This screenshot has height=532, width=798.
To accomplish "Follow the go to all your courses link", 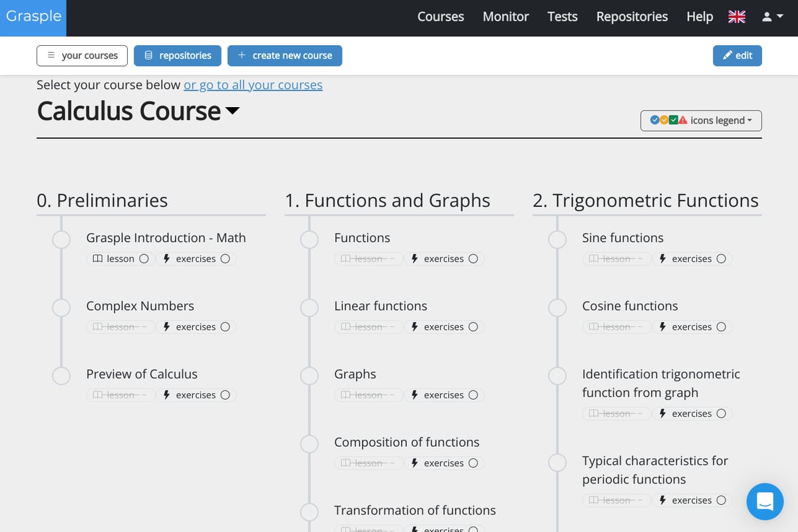I will click(x=253, y=85).
